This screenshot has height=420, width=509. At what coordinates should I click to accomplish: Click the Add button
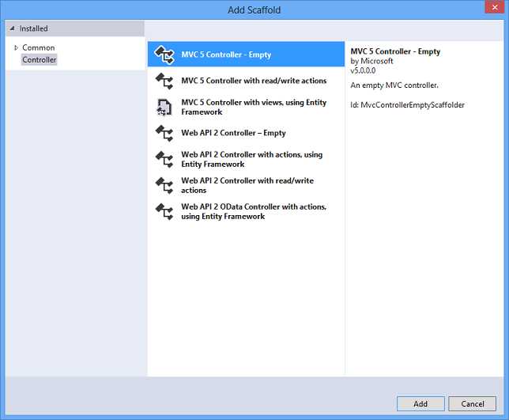[420, 403]
